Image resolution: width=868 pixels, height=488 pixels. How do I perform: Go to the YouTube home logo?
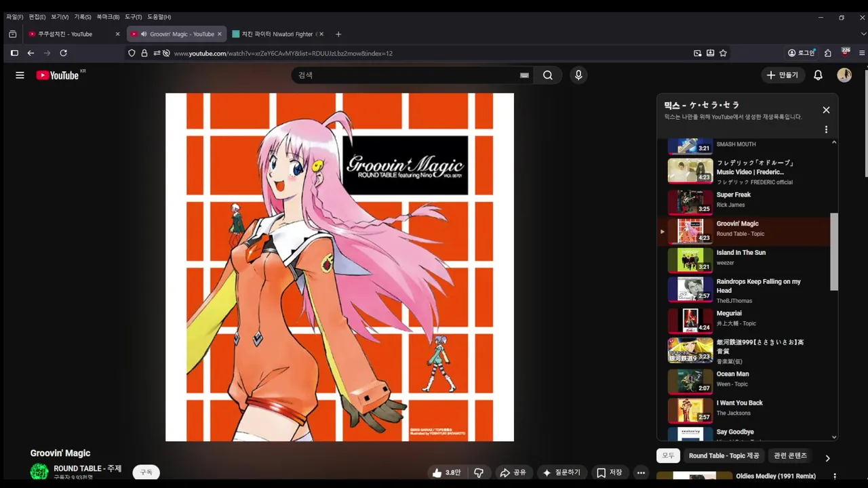tap(58, 75)
